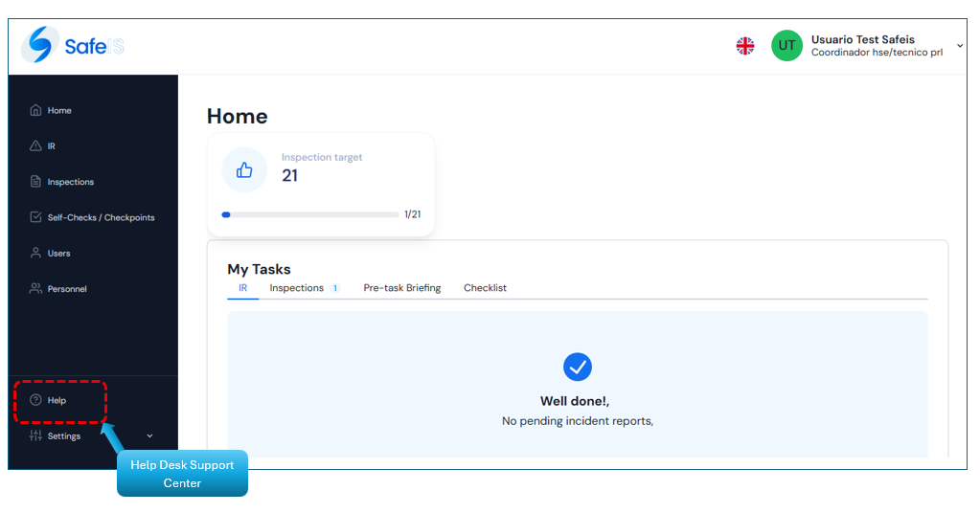Select the Pre-task Briefing tab
980x513 pixels.
tap(402, 288)
